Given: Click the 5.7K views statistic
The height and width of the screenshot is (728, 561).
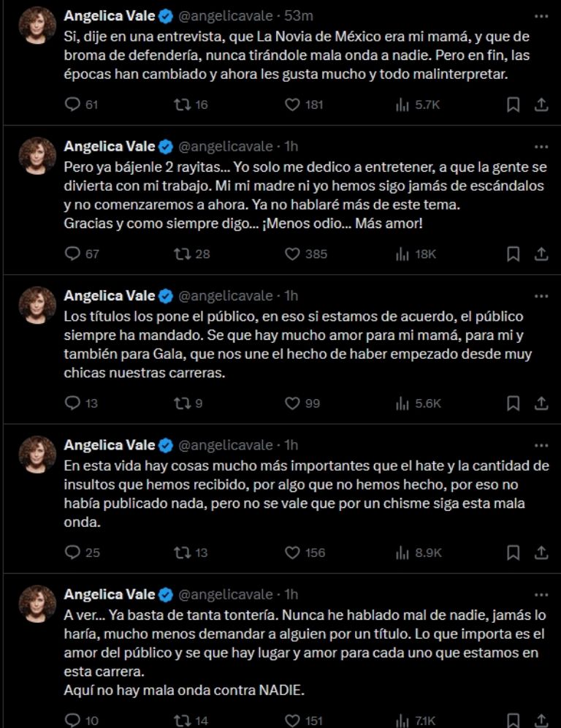Looking at the screenshot, I should (x=423, y=106).
